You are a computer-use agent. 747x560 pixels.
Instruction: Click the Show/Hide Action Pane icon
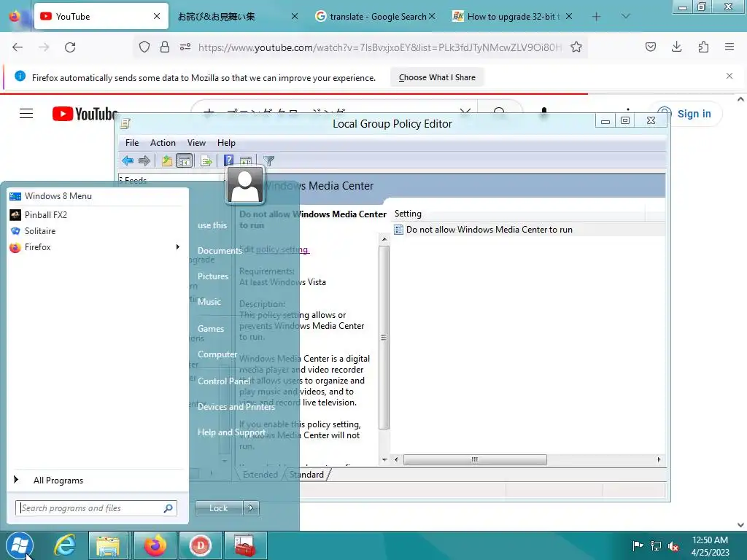[x=246, y=161]
